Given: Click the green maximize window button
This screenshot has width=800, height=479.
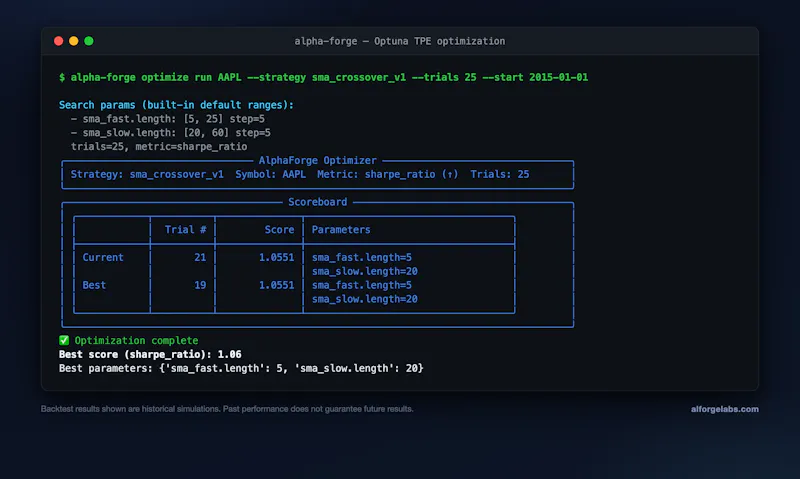Looking at the screenshot, I should [89, 41].
